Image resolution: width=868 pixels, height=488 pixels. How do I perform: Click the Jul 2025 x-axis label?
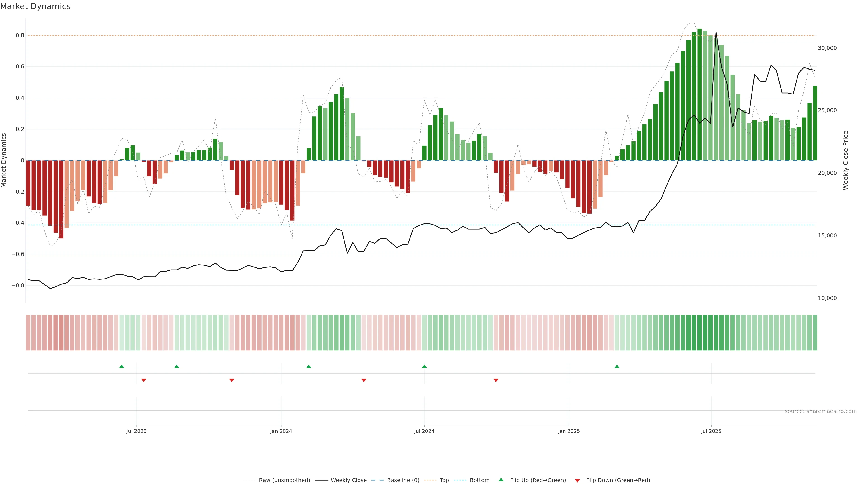coord(711,431)
